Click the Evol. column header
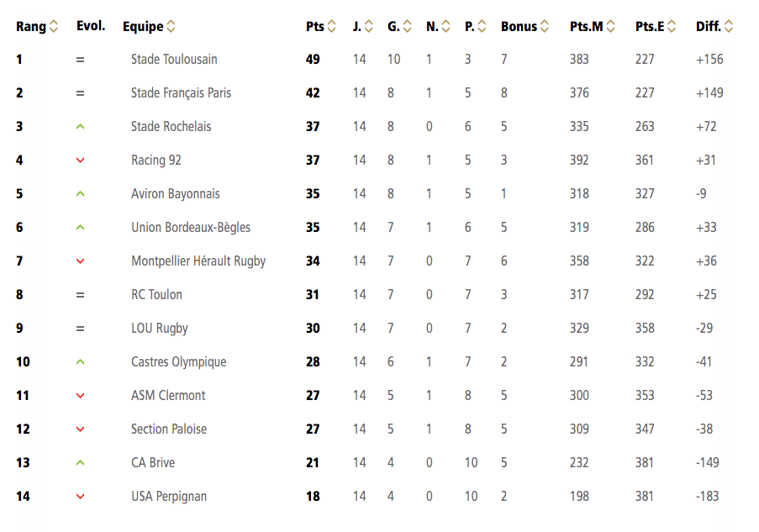Screen dimensions: 759x532 91,26
